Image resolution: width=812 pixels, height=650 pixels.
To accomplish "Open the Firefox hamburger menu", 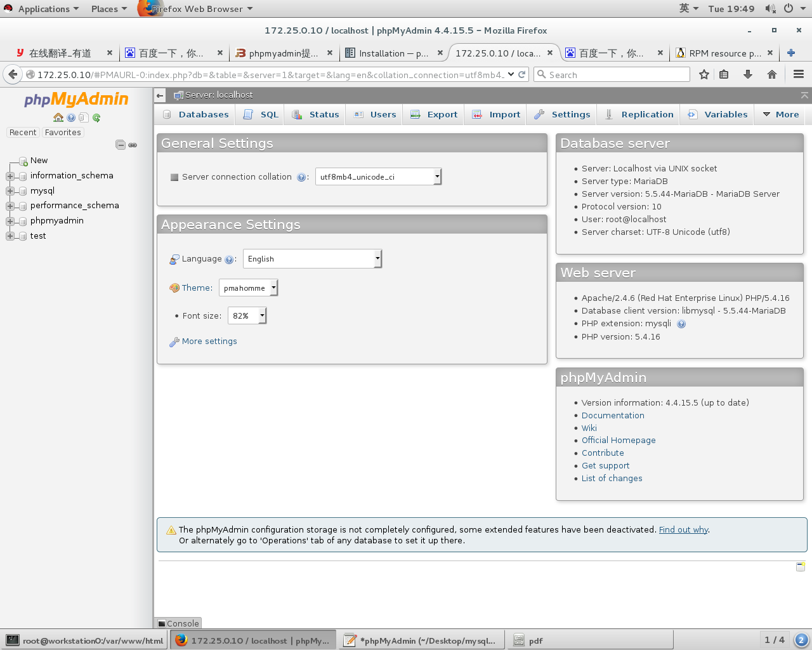I will (799, 74).
